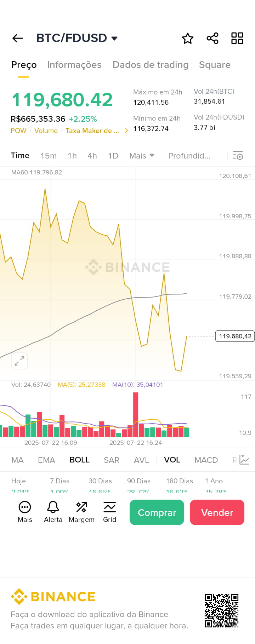Viewport: 255px width, 644px height.
Task: Switch to the Dados de trading tab
Action: pos(150,65)
